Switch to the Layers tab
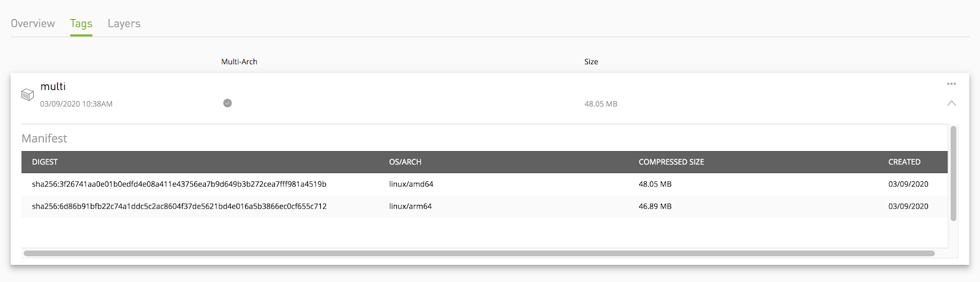The image size is (980, 282). tap(124, 23)
